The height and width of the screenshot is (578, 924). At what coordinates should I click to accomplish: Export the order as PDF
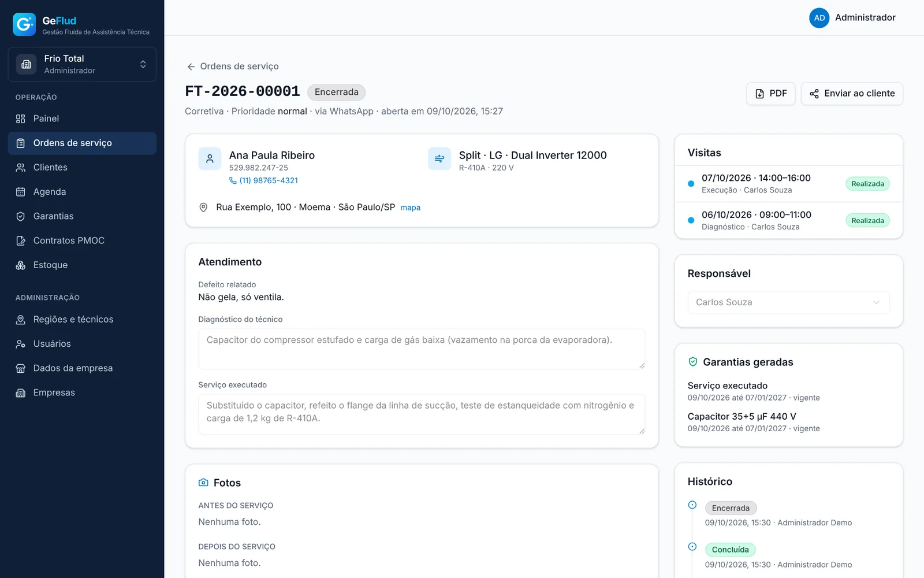(770, 94)
